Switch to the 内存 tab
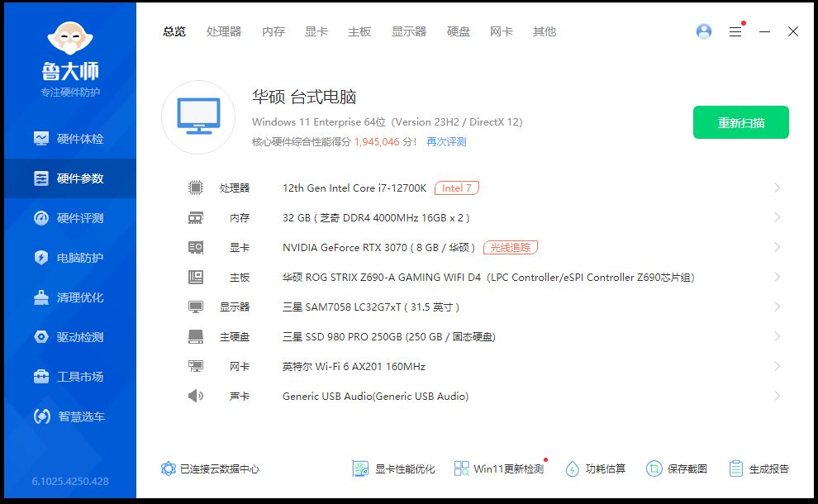The image size is (818, 504). pos(273,31)
